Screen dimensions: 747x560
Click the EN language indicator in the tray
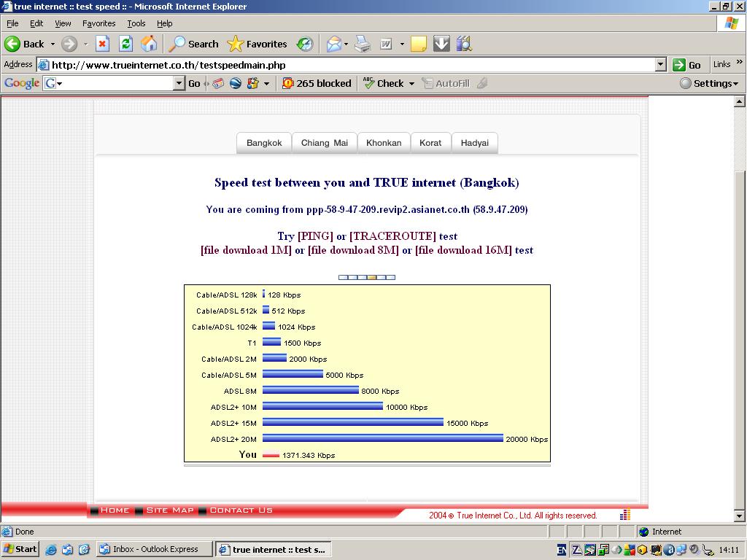point(562,550)
